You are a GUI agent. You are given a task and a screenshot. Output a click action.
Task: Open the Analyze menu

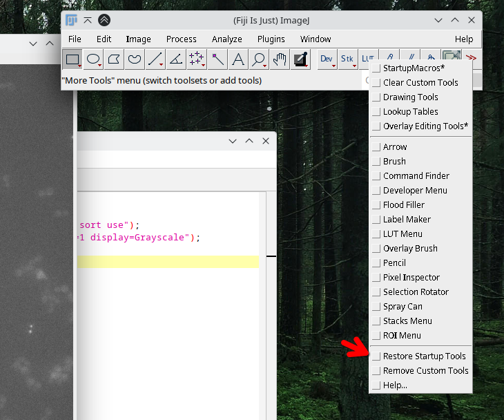(226, 39)
